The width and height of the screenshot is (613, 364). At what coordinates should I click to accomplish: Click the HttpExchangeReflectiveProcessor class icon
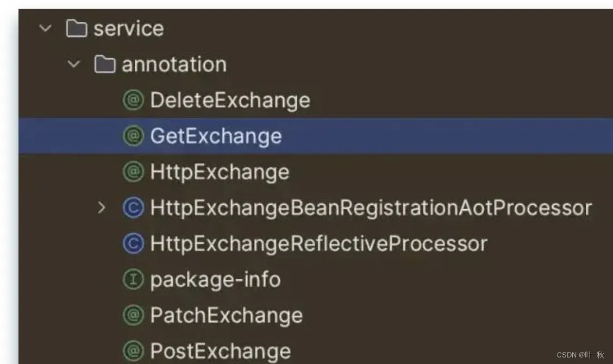click(x=133, y=244)
